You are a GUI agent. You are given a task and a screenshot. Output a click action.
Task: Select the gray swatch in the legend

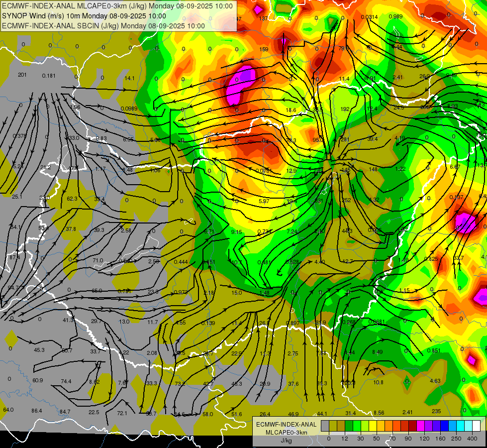pos(325,426)
